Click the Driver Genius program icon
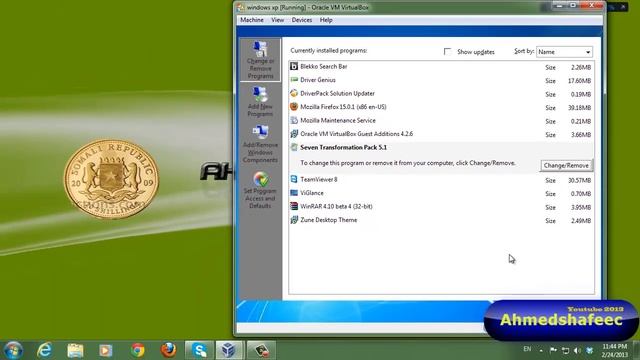This screenshot has height=360, width=640. point(294,80)
